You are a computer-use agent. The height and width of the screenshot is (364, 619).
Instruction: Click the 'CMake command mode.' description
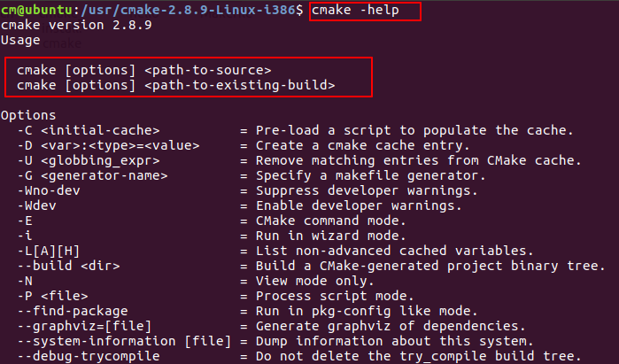click(330, 221)
